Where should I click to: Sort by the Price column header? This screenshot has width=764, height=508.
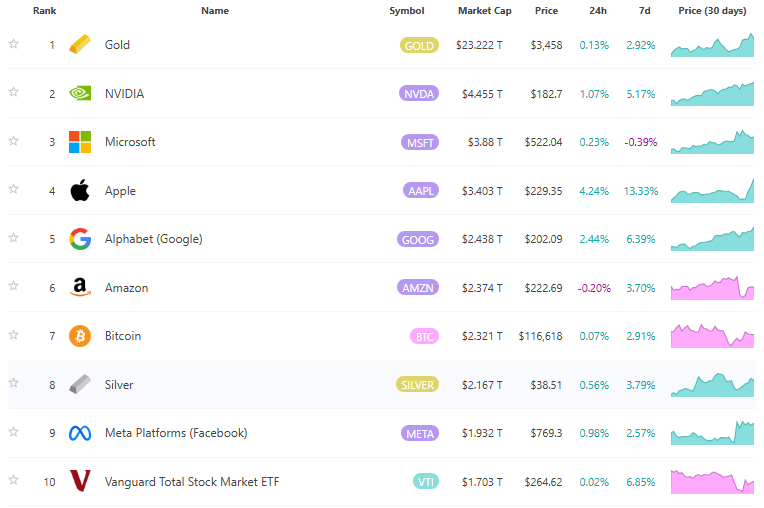pos(546,11)
